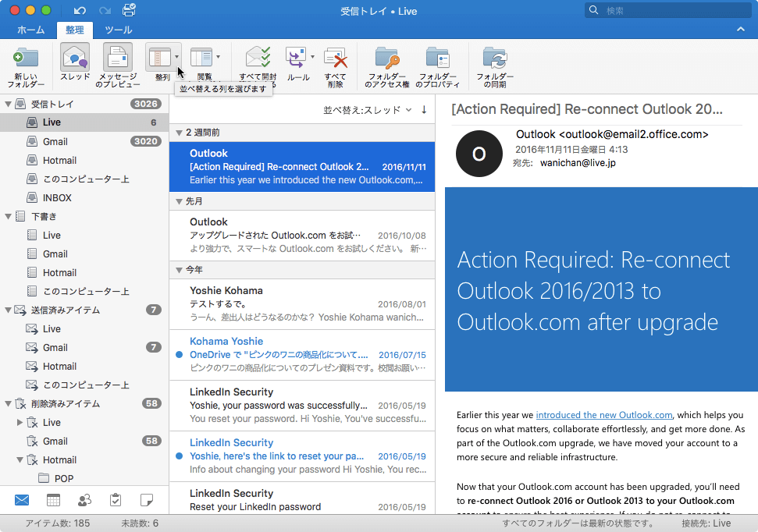
Task: Mark all as read with すべて開封済み icon
Action: [x=258, y=58]
